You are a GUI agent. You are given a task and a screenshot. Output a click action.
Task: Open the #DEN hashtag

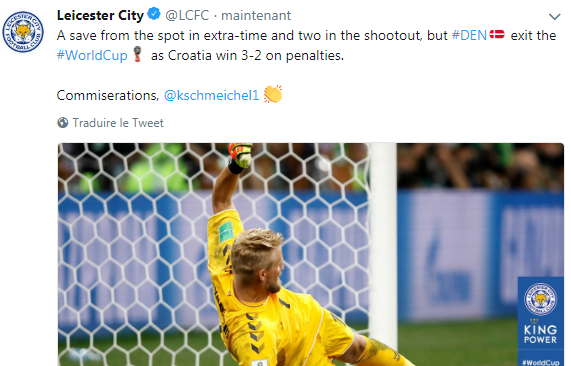[x=469, y=35]
